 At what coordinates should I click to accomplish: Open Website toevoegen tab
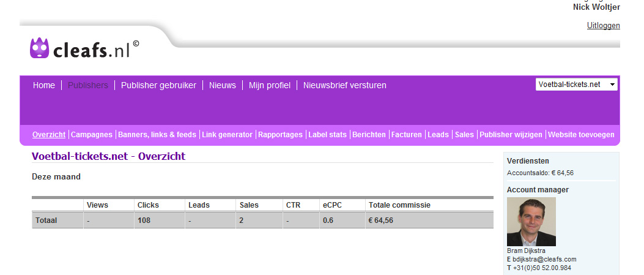point(581,134)
